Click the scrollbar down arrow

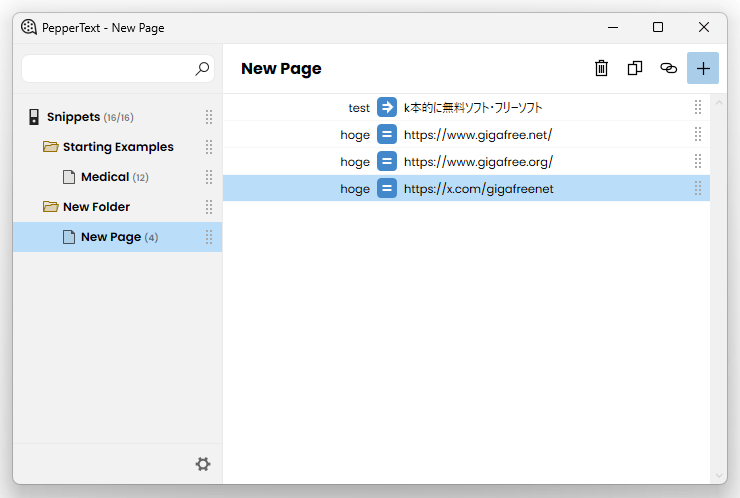719,476
